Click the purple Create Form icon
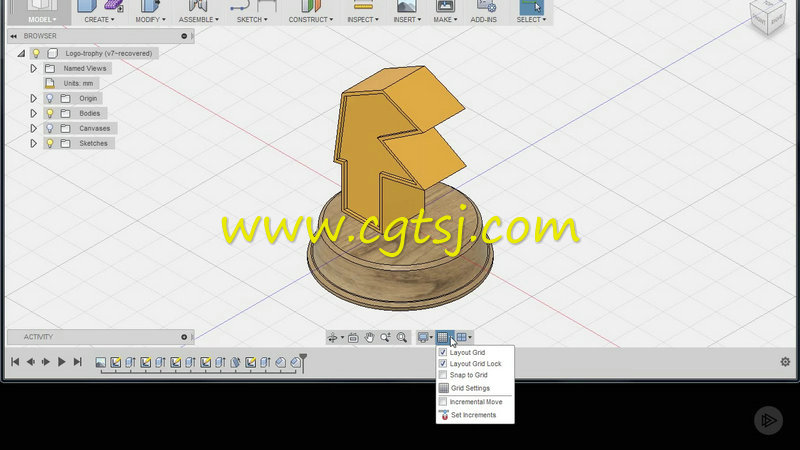 (114, 6)
